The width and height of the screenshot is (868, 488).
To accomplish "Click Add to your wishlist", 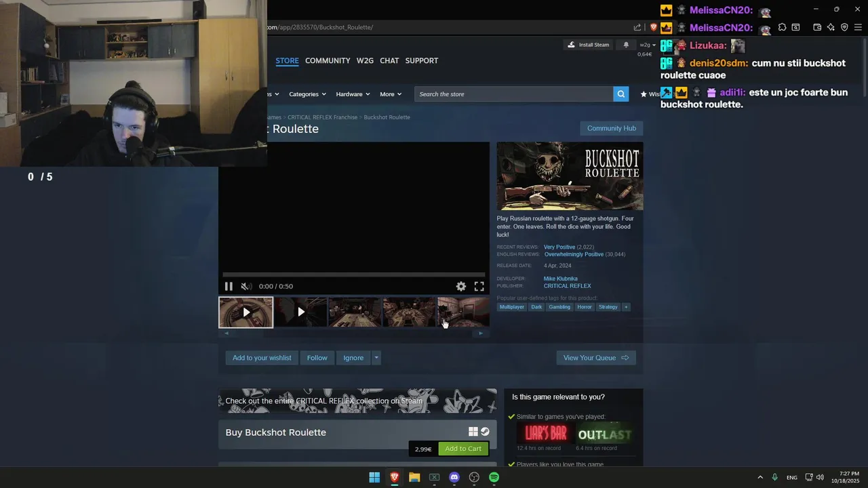I will (262, 358).
